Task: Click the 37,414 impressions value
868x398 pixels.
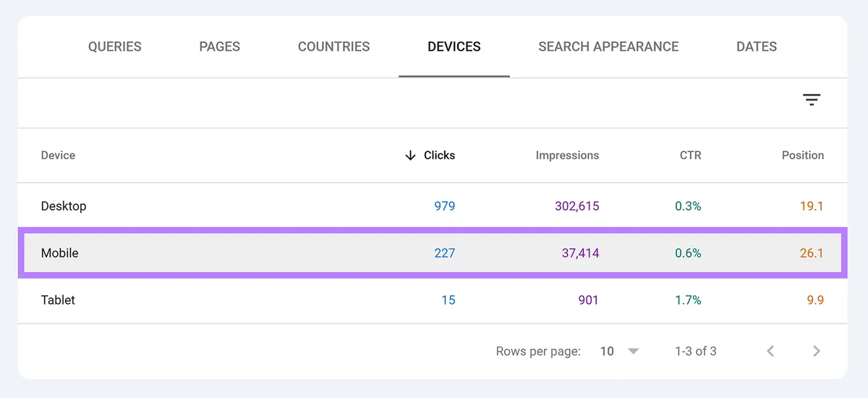Action: 580,253
